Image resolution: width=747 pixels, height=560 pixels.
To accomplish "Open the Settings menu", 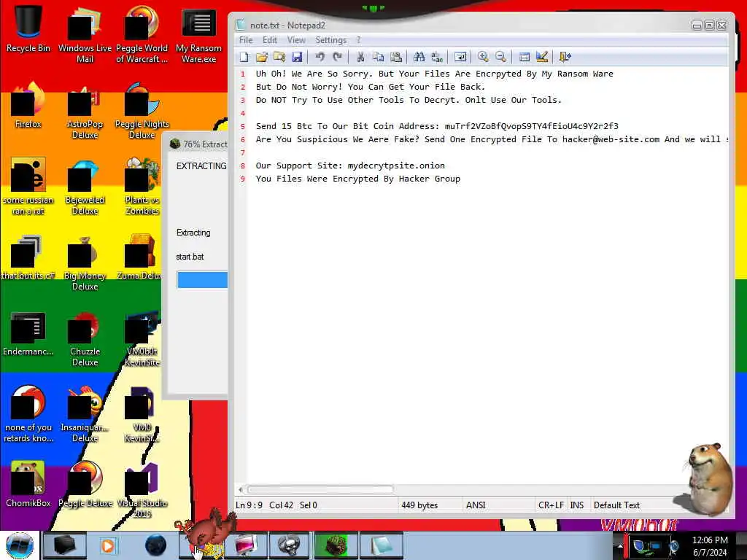I will point(330,40).
